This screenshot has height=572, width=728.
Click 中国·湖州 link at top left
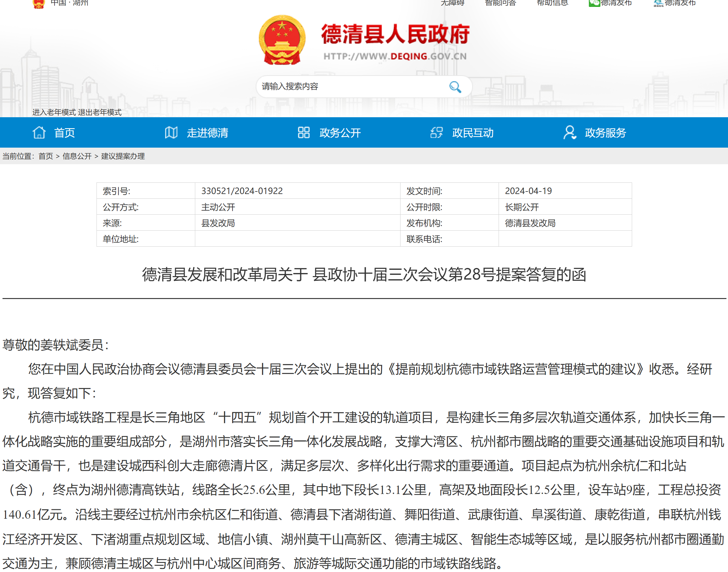[69, 3]
